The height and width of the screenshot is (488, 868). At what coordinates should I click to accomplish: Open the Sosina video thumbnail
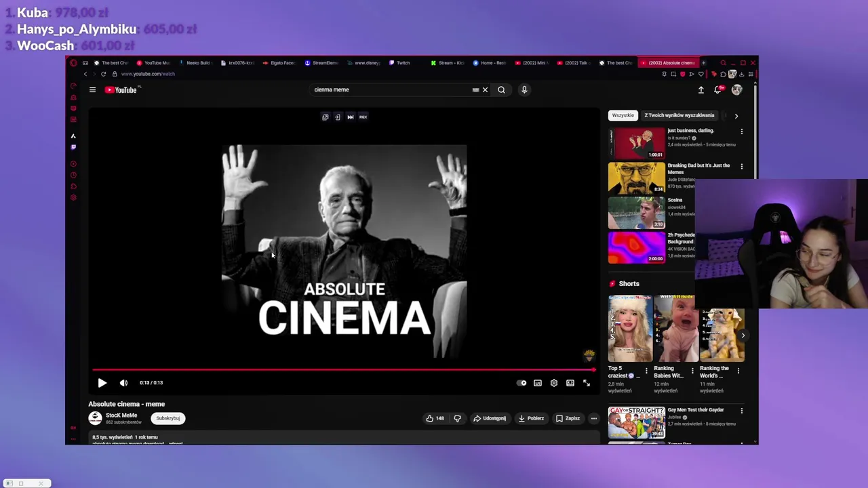click(x=636, y=212)
